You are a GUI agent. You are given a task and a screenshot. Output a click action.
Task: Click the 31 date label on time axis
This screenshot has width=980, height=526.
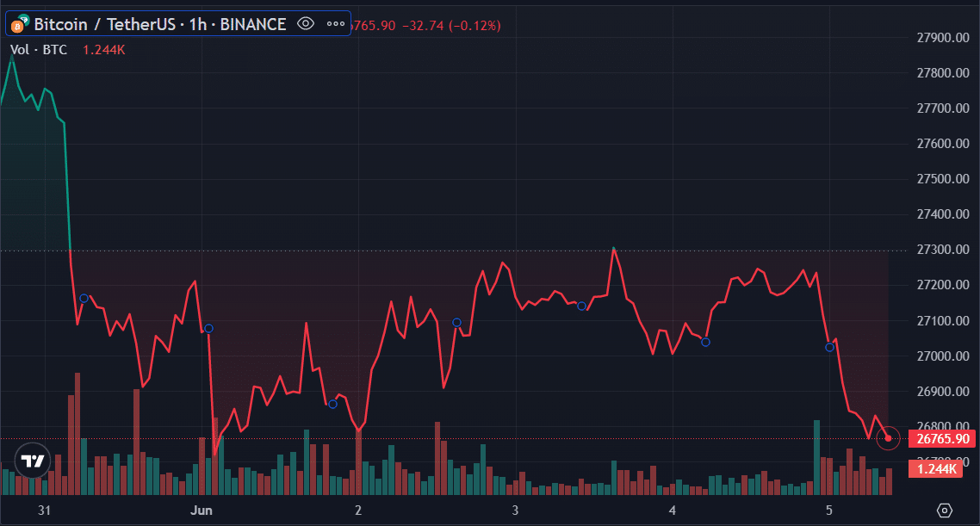[44, 511]
